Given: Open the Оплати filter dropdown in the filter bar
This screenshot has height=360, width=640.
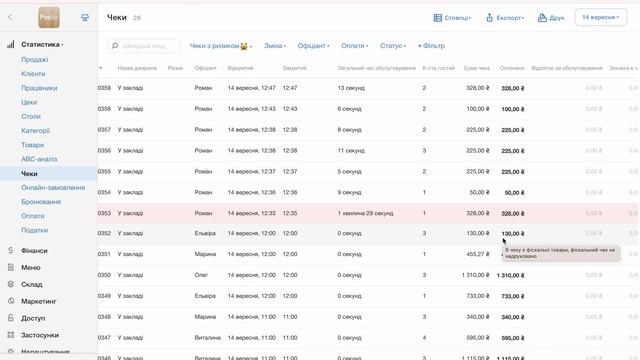Looking at the screenshot, I should pyautogui.click(x=355, y=46).
